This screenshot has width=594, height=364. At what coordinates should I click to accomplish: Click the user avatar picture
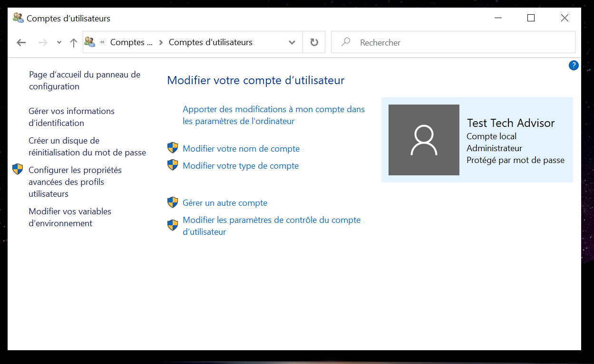coord(424,140)
